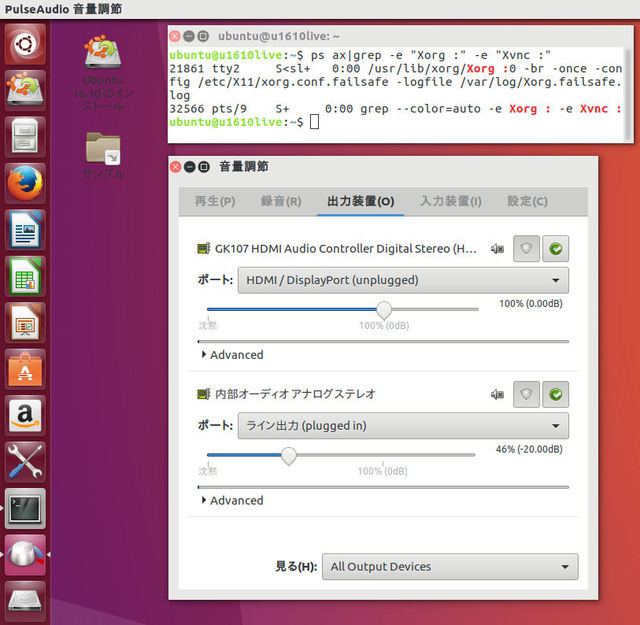Screen dimensions: 640x625
Task: Switch to 再生(P) playback tab
Action: pyautogui.click(x=215, y=201)
